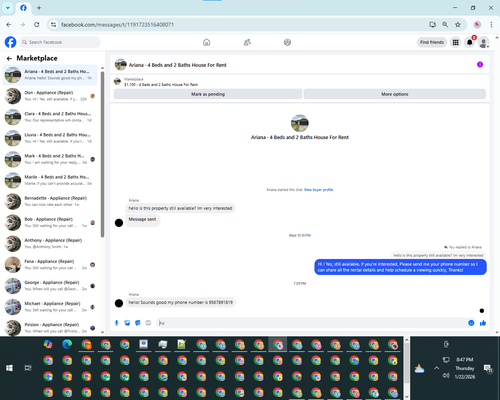Focus the Aa message input box
This screenshot has width=500, height=400.
(312, 323)
